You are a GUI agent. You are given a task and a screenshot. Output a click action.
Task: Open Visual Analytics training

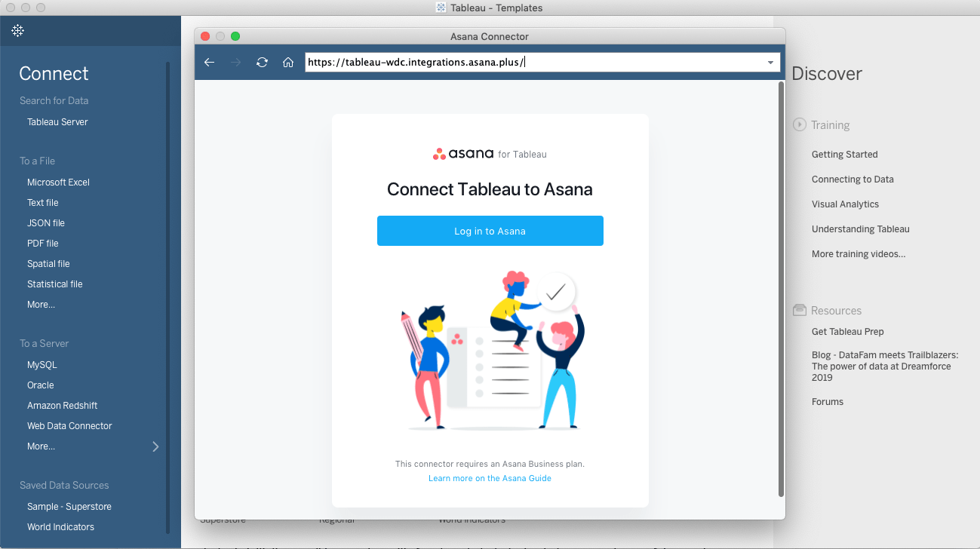(846, 204)
